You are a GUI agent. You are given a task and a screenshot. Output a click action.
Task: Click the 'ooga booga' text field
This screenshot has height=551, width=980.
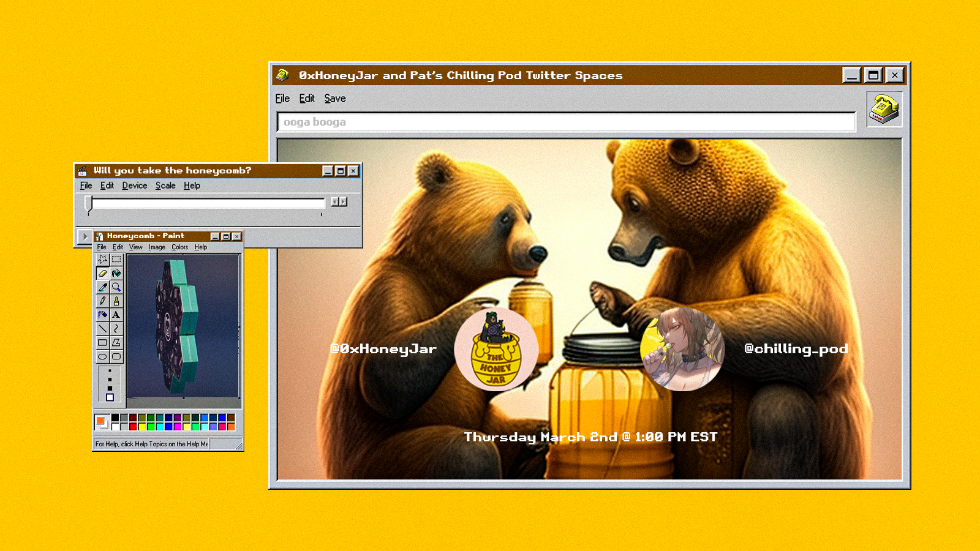point(566,122)
